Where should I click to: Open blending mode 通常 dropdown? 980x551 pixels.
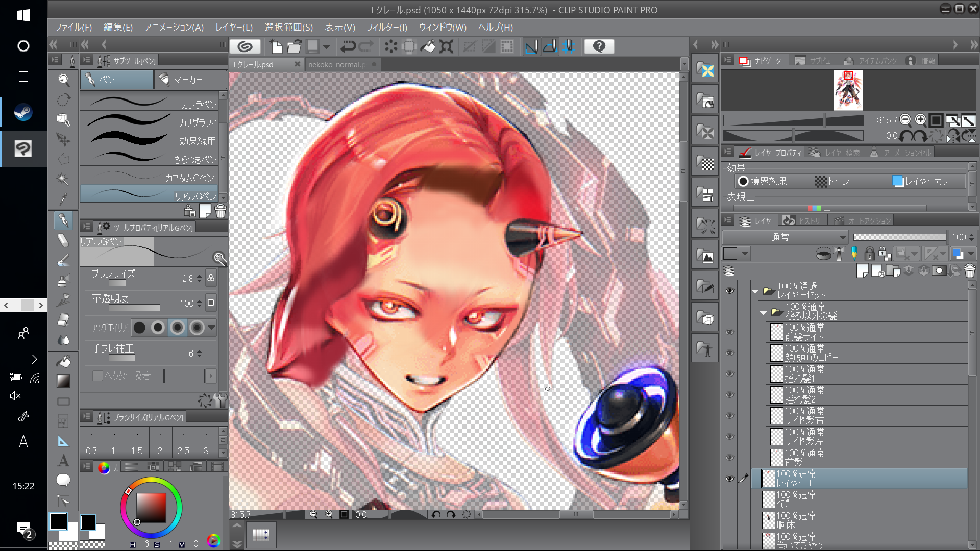coord(785,237)
